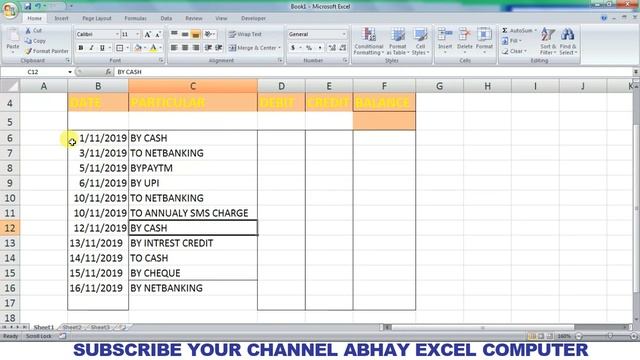640x360 pixels.
Task: Open Excel Help question mark
Action: click(604, 18)
